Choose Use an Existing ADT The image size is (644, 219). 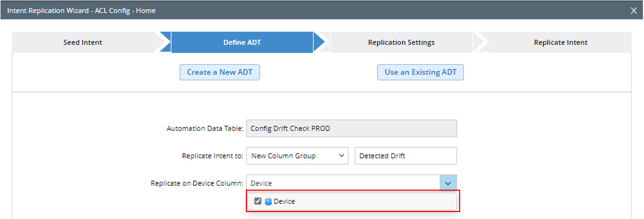[x=420, y=72]
